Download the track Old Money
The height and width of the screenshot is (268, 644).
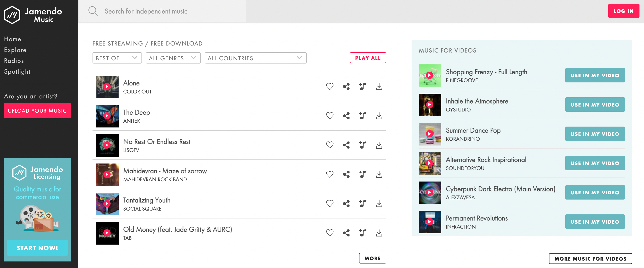(379, 233)
